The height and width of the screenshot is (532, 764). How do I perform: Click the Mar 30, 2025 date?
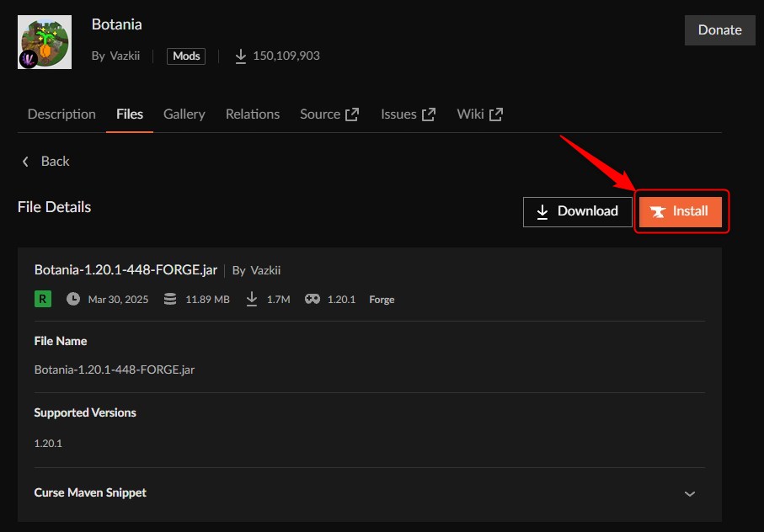119,300
